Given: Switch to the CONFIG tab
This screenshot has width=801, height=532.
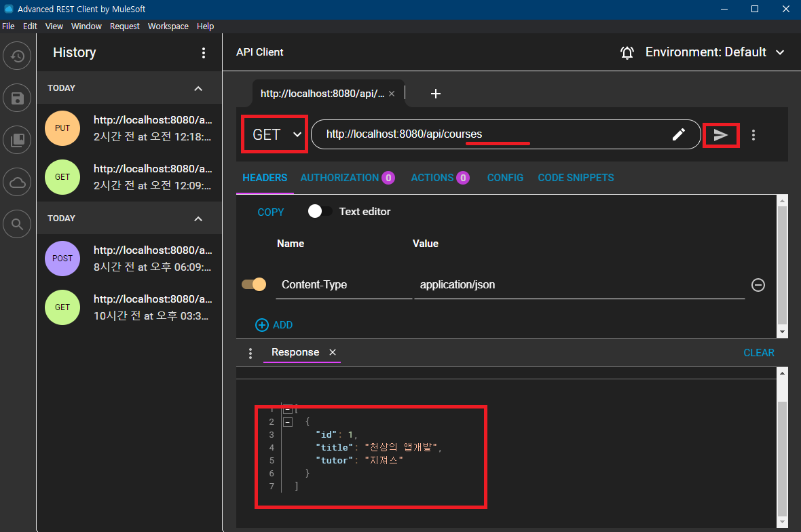Looking at the screenshot, I should [505, 178].
